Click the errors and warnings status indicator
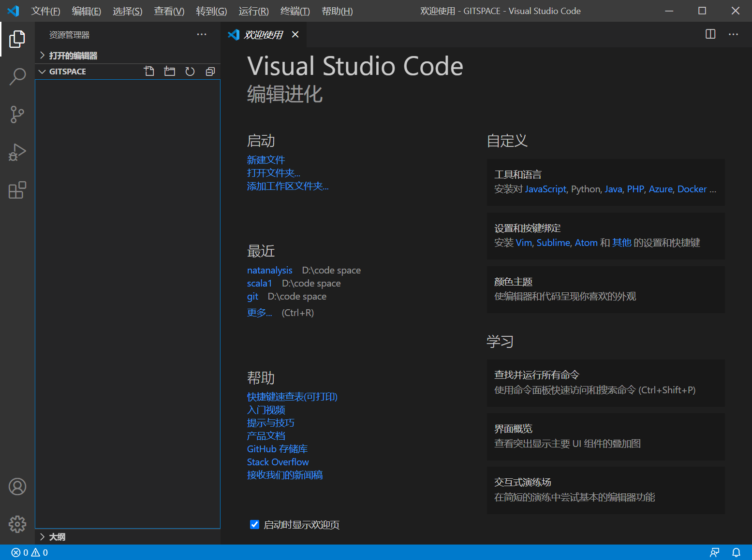The width and height of the screenshot is (752, 560). [29, 552]
